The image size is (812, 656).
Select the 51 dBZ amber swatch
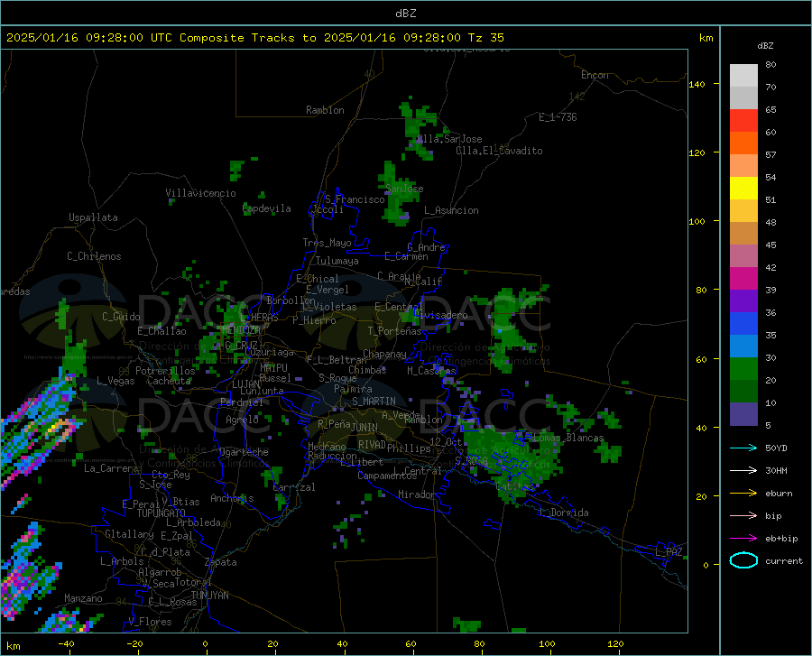click(743, 211)
